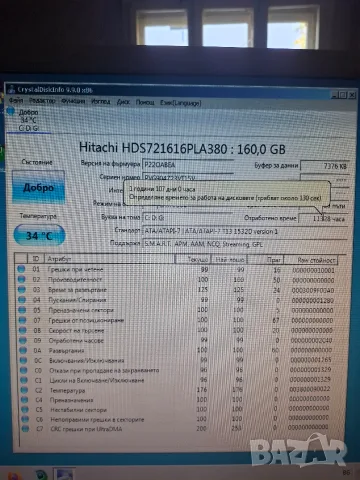
Task: Select the Отработени часове row
Action: coord(176,340)
